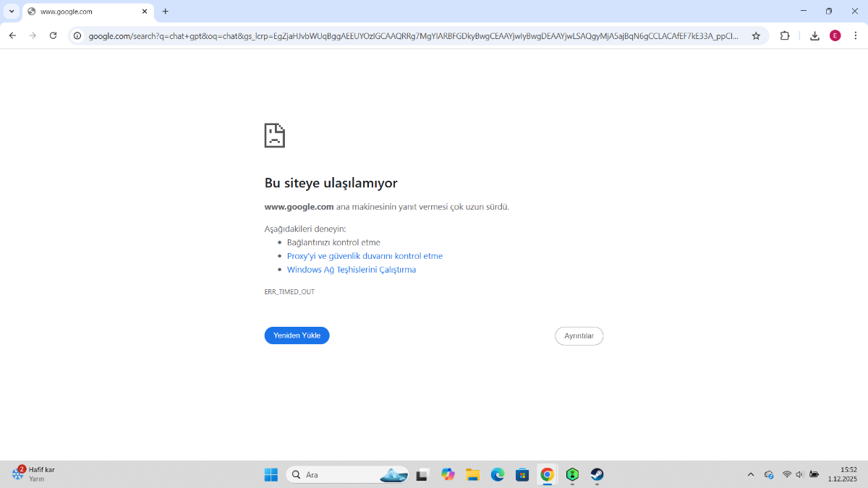Screen dimensions: 868x488
Task: Click the address bar URL
Action: tap(414, 35)
